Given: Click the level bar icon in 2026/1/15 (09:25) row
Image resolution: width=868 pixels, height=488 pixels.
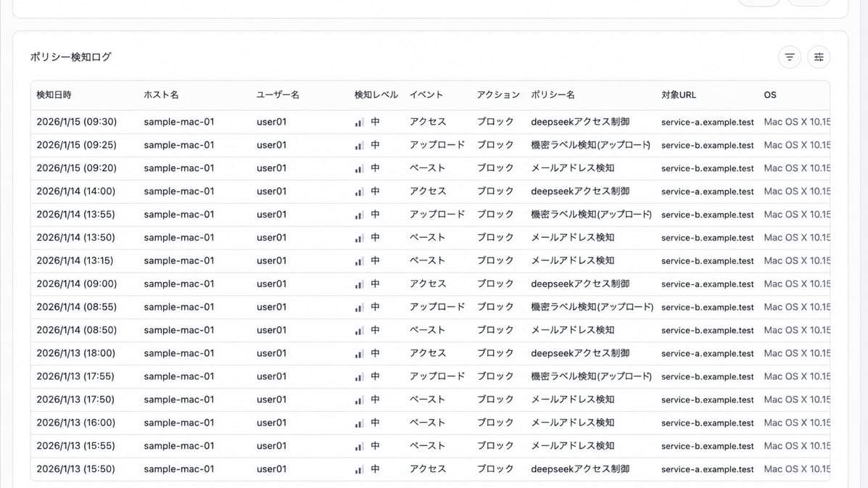Looking at the screenshot, I should (x=359, y=146).
